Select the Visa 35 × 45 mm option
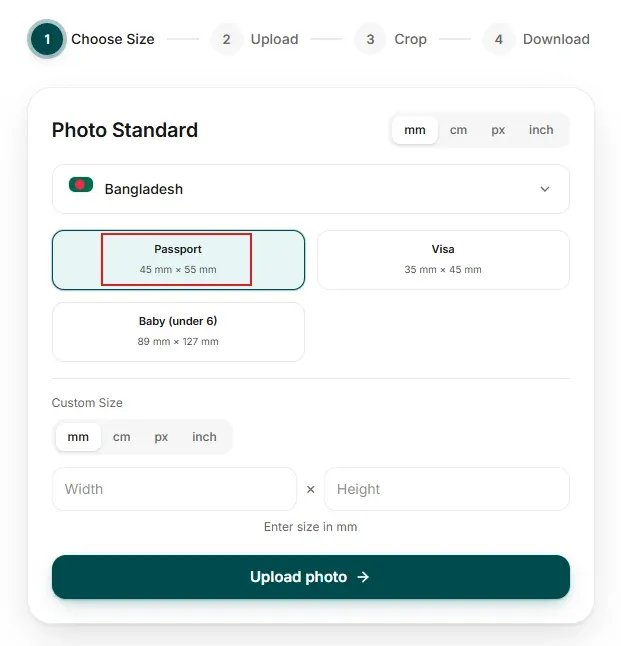621x646 pixels. pyautogui.click(x=443, y=260)
